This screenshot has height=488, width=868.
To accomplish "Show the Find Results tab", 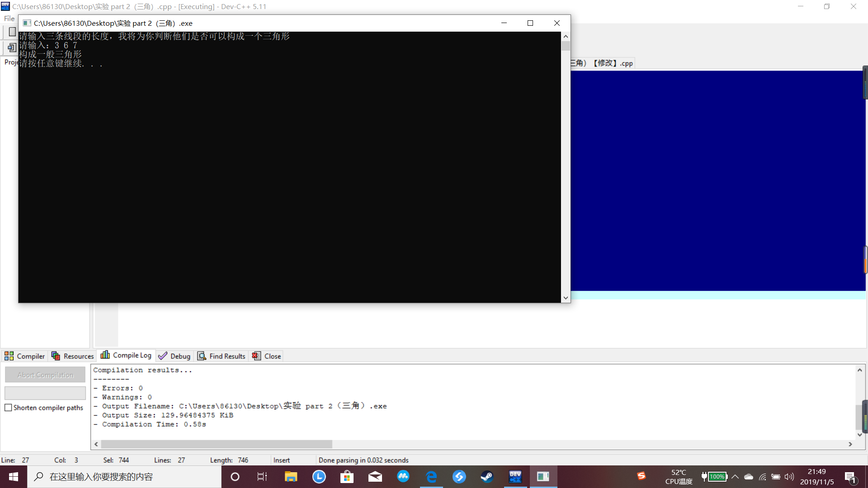I will pyautogui.click(x=222, y=356).
